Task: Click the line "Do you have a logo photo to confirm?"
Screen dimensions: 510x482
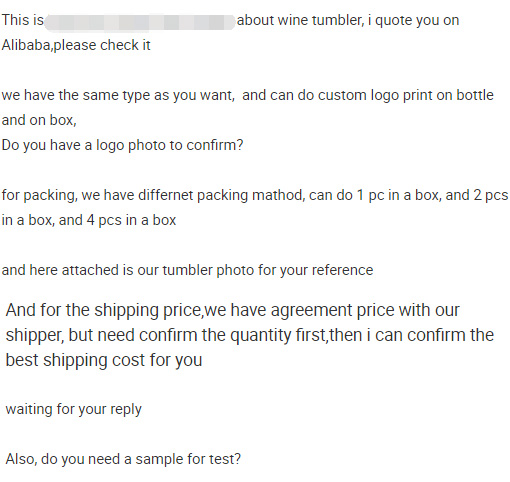Action: coord(122,145)
